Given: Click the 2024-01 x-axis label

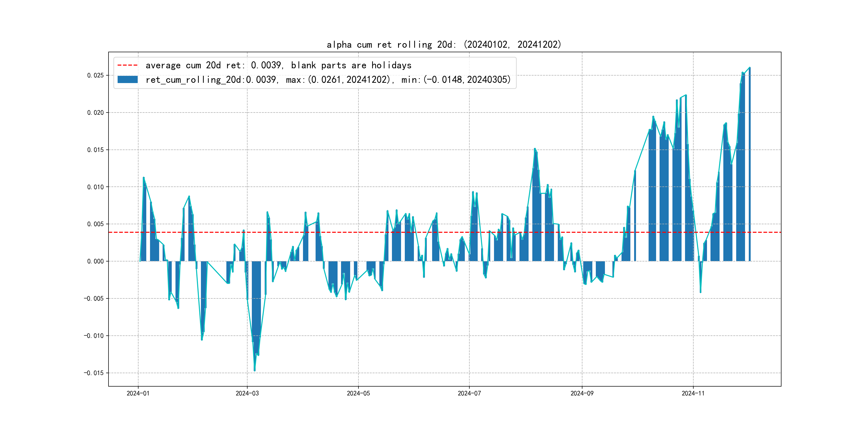Looking at the screenshot, I should (138, 393).
